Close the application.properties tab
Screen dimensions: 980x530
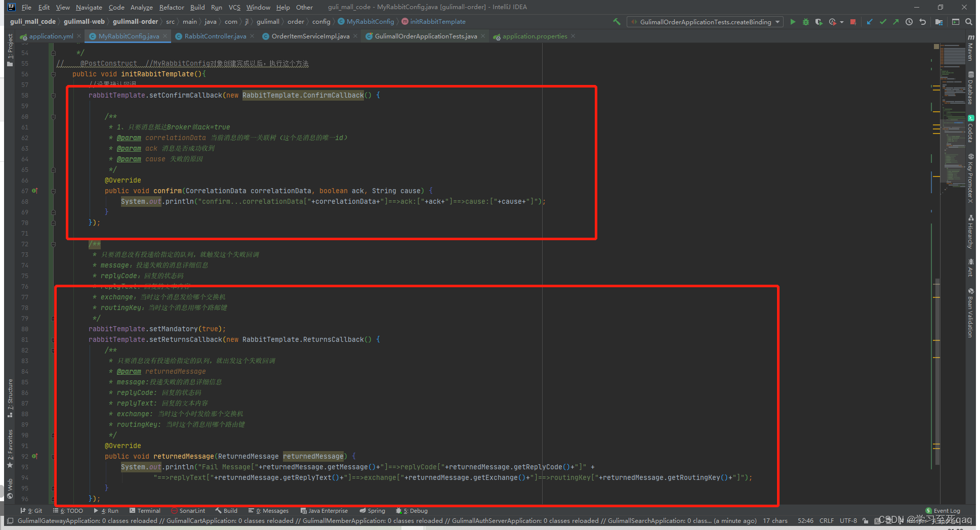573,36
